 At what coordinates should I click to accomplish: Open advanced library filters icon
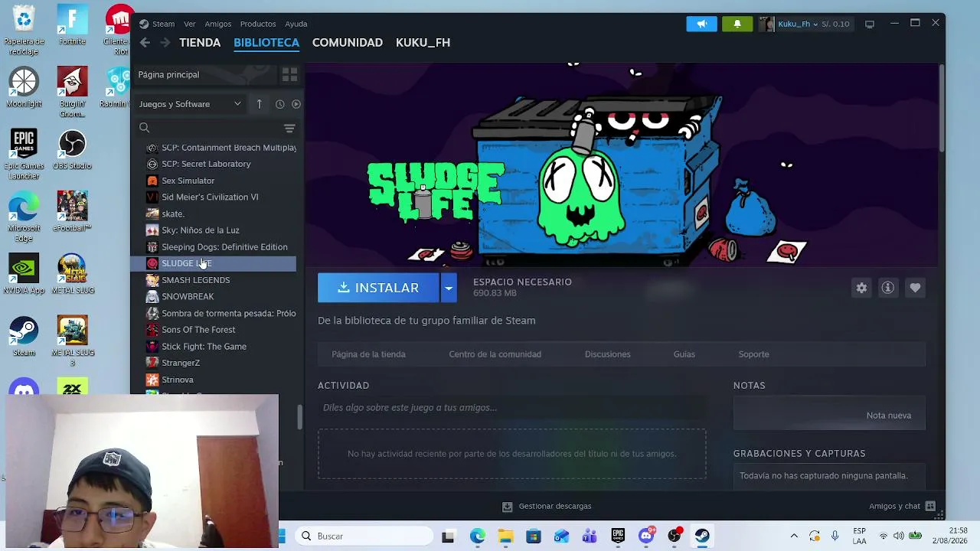(x=289, y=128)
